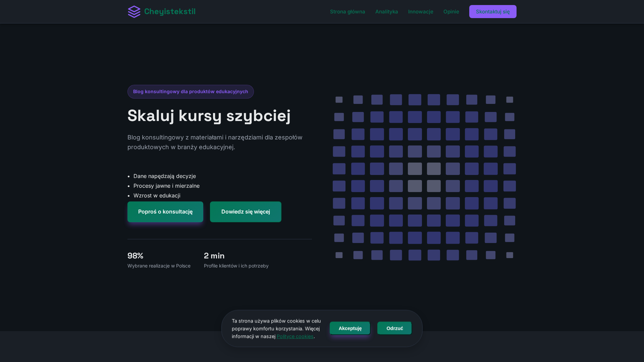Go to the Analityka section
Screen dimensions: 644x362
click(x=387, y=12)
